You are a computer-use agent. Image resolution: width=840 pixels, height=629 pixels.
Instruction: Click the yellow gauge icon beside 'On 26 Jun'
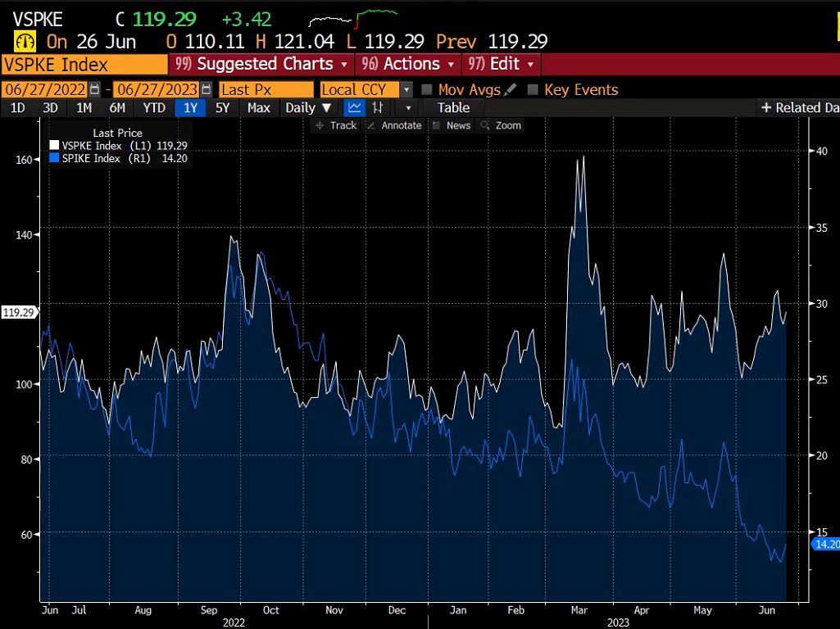click(25, 41)
